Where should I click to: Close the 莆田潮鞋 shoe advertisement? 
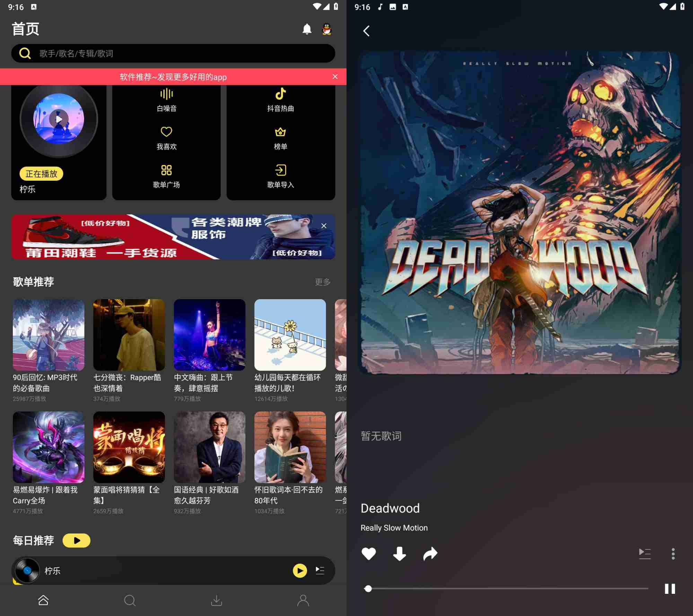click(324, 226)
